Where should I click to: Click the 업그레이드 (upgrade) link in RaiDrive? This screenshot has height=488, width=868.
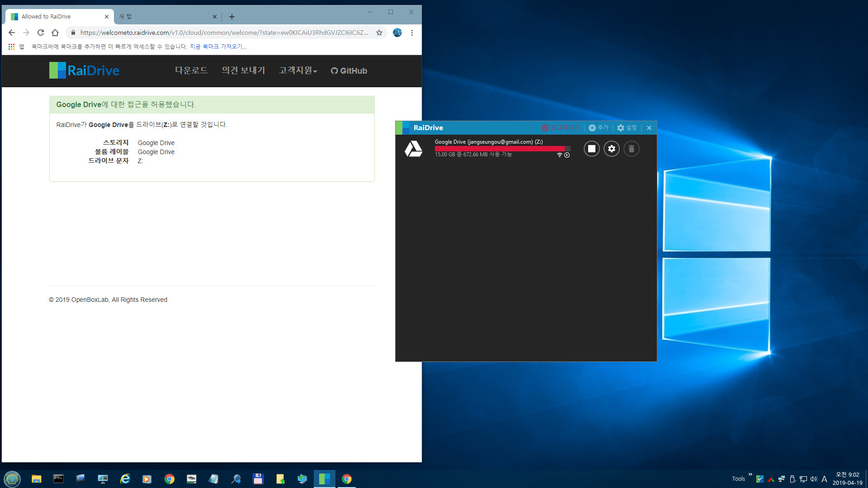point(560,128)
